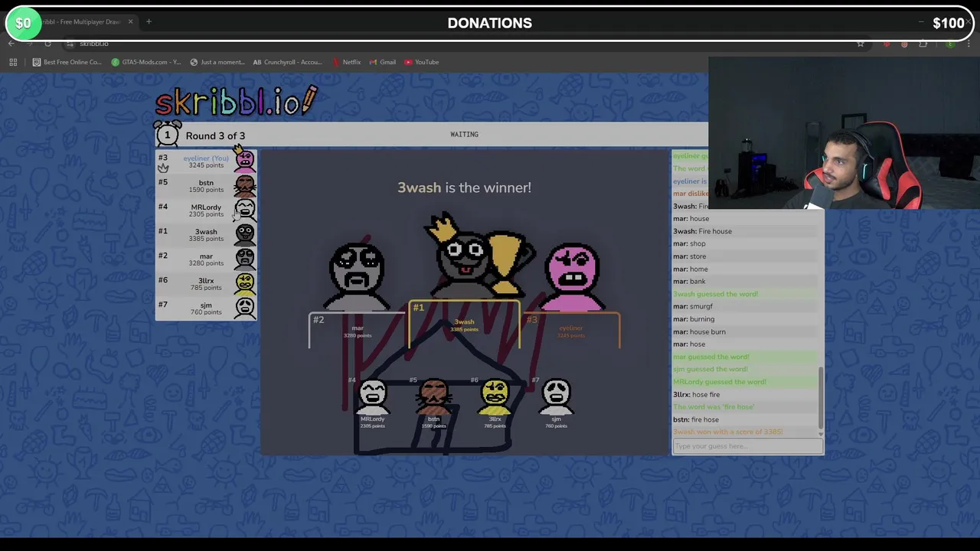
Task: Click the browser back arrow
Action: click(11, 44)
